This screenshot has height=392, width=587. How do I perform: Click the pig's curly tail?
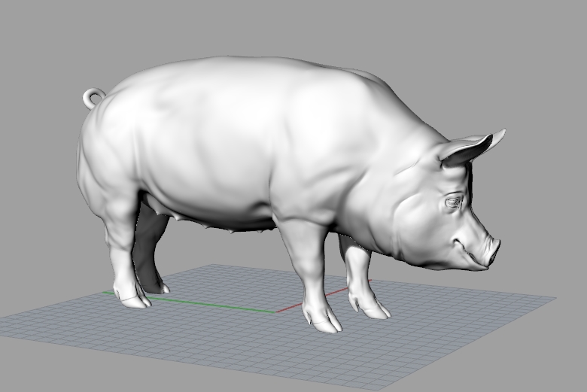pyautogui.click(x=93, y=97)
